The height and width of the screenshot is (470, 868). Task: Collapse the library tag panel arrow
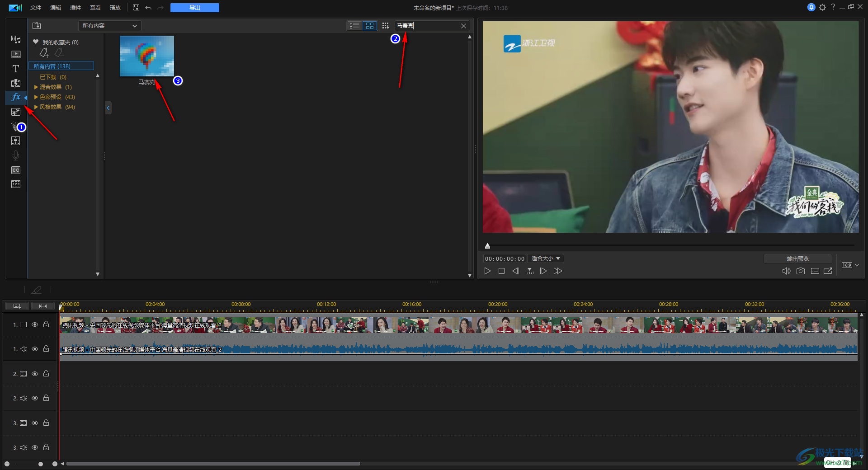pyautogui.click(x=108, y=108)
